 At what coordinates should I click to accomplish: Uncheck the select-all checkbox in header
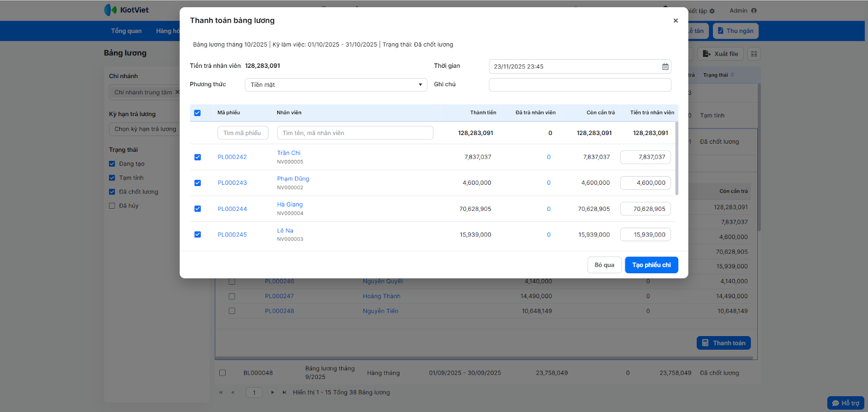[197, 113]
